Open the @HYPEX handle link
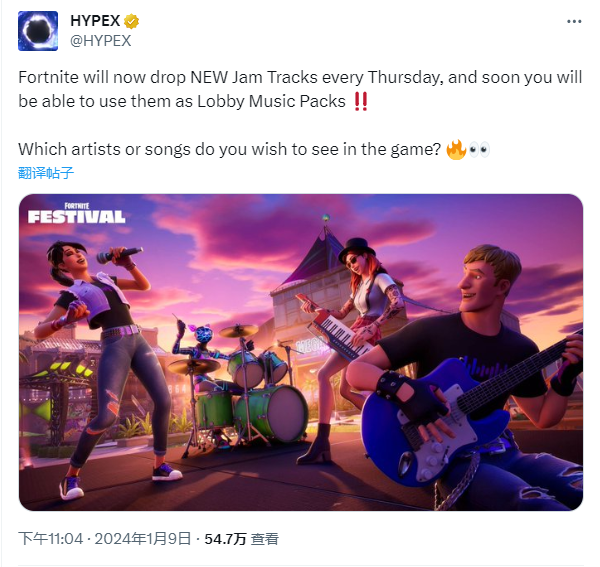Viewport: 600px width, 567px height. pos(101,41)
